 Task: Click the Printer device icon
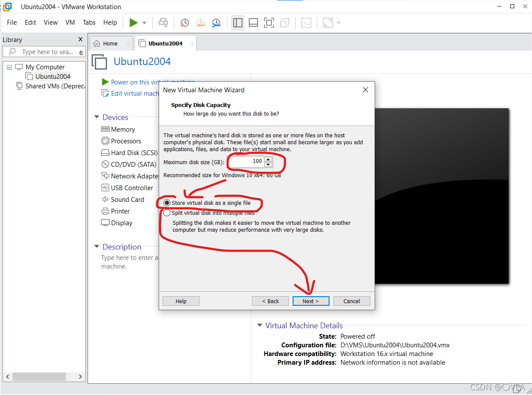[105, 211]
